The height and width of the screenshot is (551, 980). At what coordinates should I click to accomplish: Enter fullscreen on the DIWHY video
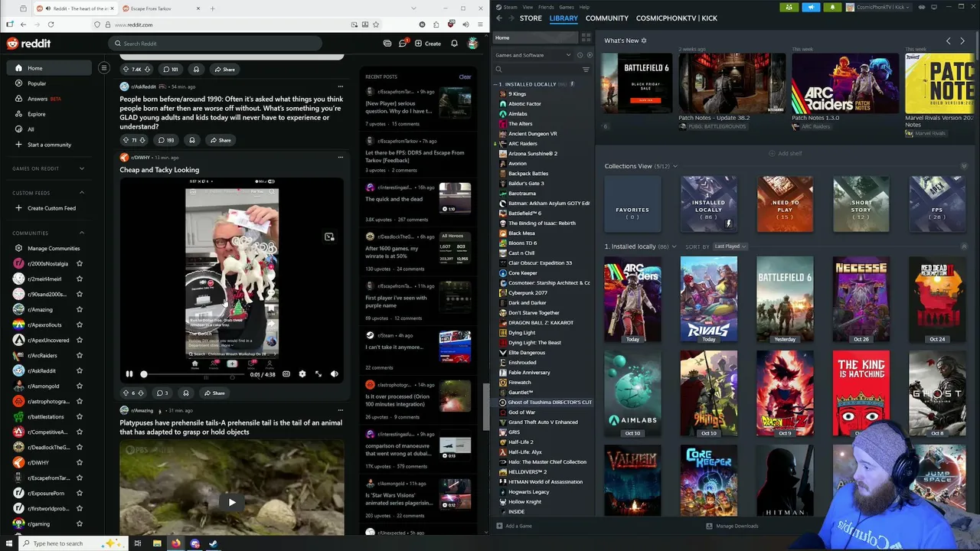pyautogui.click(x=318, y=374)
